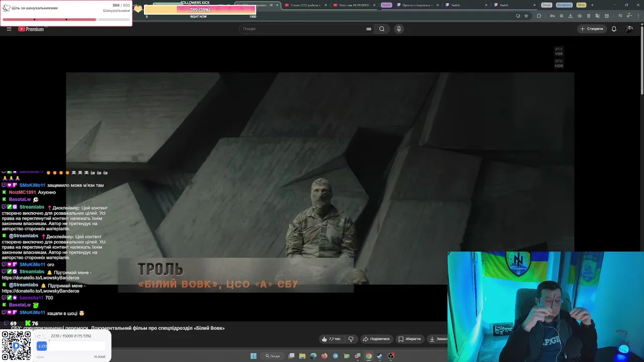Open the Films tab group

pyautogui.click(x=581, y=5)
